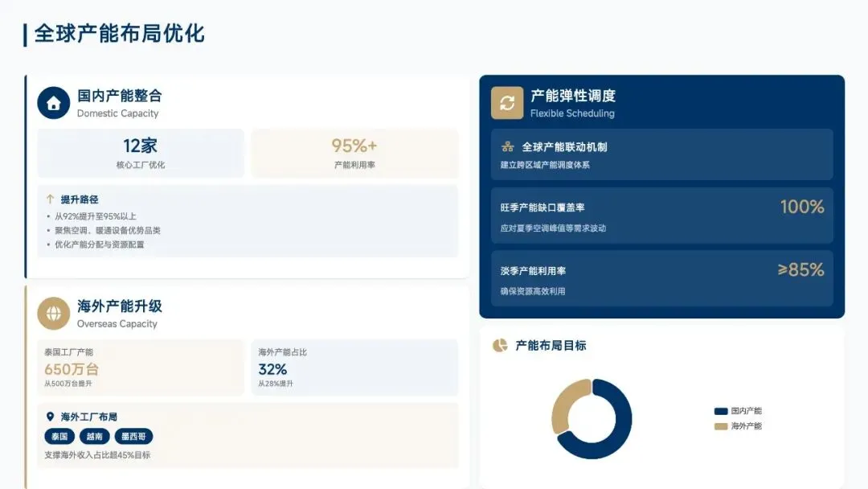Click the location pin icon beside 海外工厂布局
The width and height of the screenshot is (868, 489).
point(51,417)
